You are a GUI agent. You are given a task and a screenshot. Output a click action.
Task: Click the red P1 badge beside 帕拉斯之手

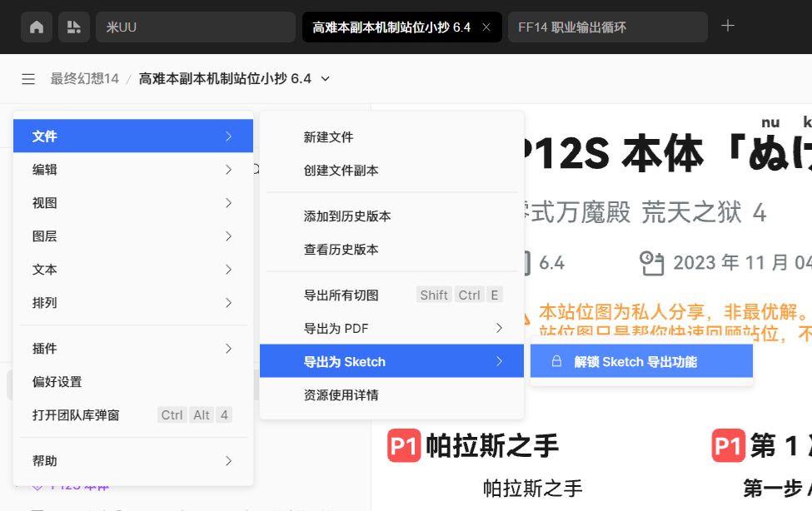(404, 445)
